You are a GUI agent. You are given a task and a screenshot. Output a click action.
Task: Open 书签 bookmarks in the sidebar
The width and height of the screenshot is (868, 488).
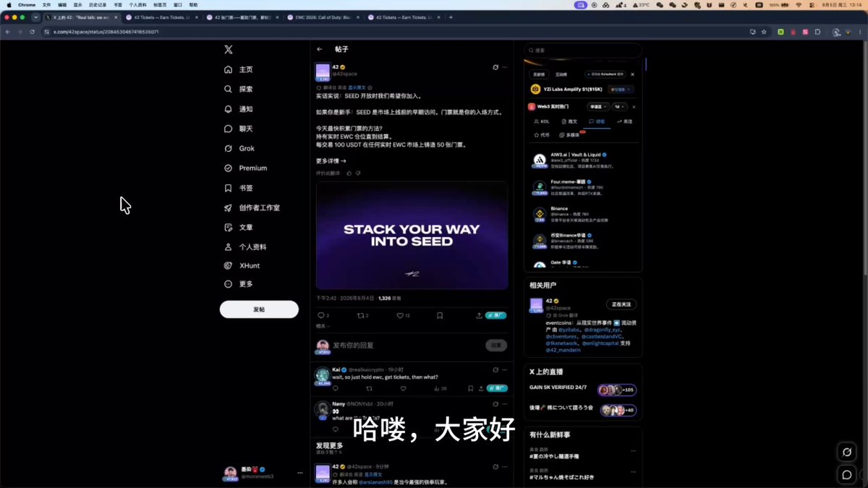pos(239,188)
